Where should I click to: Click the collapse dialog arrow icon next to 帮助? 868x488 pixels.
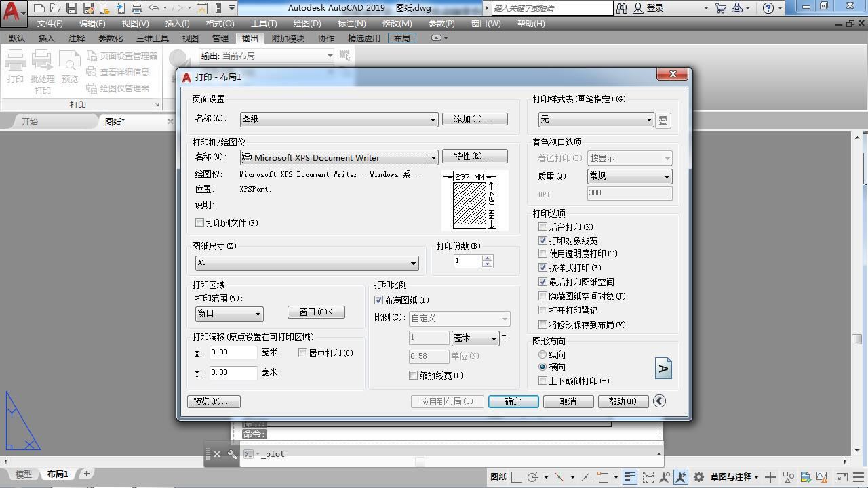point(659,401)
